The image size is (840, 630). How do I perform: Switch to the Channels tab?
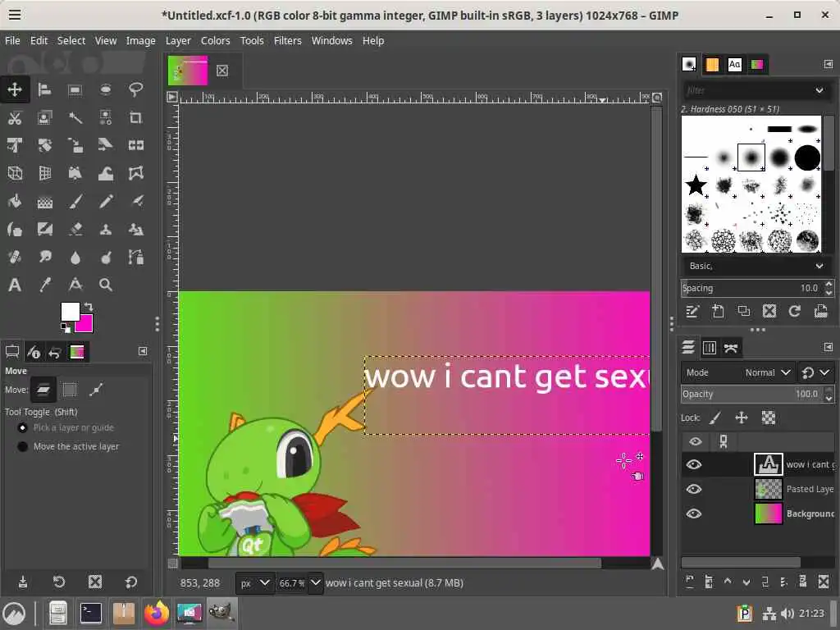click(x=710, y=348)
